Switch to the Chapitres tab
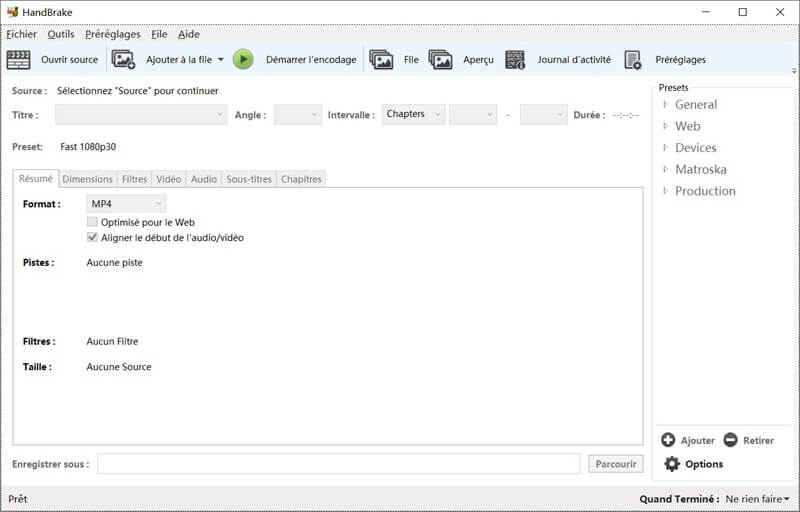The width and height of the screenshot is (800, 512). tap(301, 179)
